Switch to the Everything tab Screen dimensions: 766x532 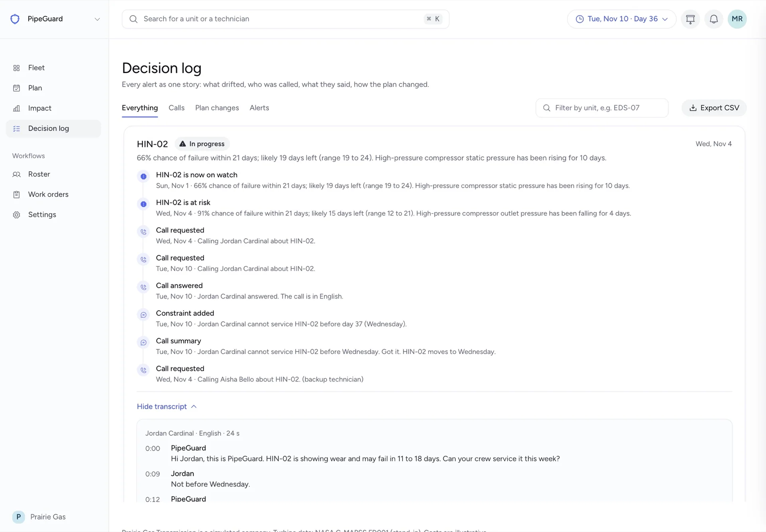pos(140,108)
